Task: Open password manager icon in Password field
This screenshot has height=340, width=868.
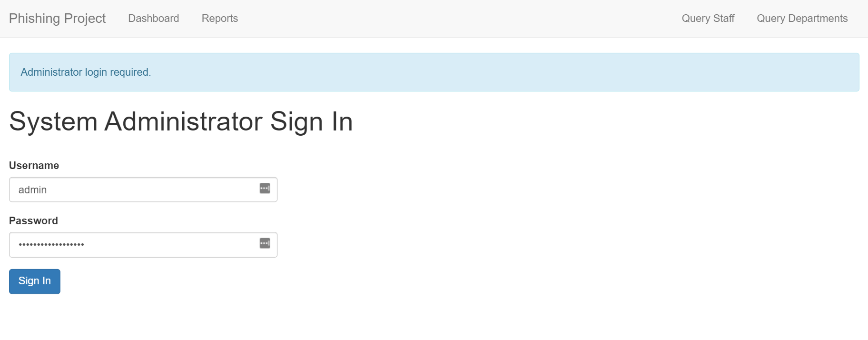Action: (x=265, y=243)
